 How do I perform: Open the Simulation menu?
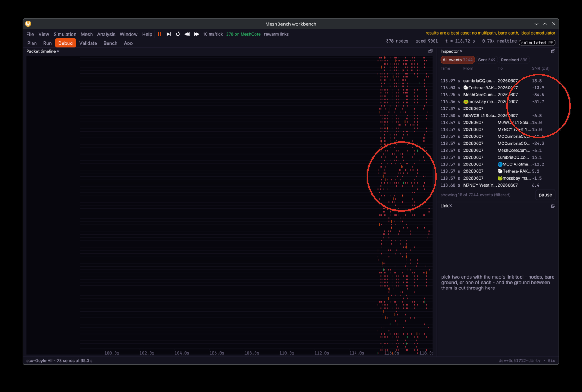(65, 34)
